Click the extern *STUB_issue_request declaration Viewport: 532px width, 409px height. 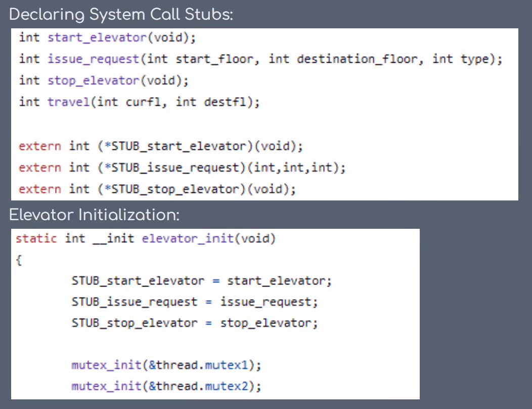point(182,168)
